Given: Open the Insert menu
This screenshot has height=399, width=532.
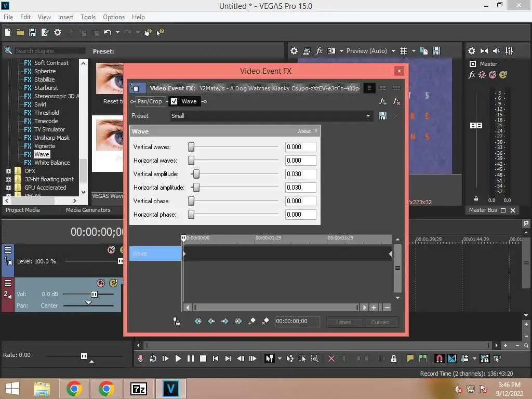Looking at the screenshot, I should (65, 17).
